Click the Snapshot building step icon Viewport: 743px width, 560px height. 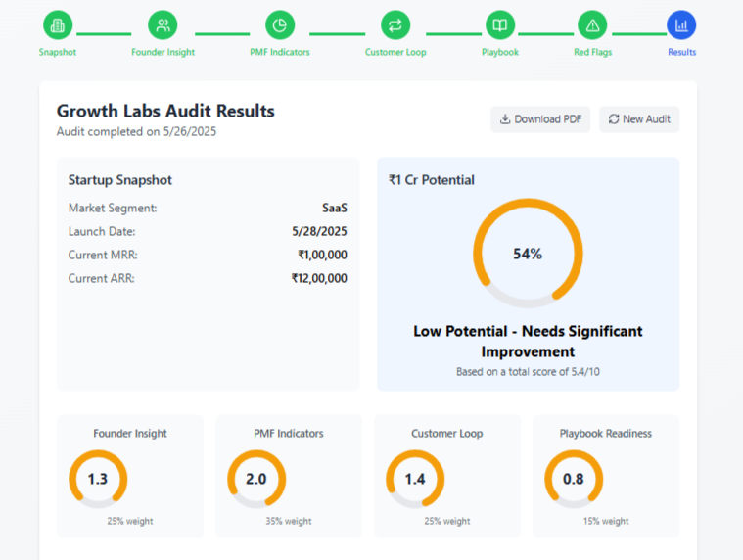(x=58, y=25)
